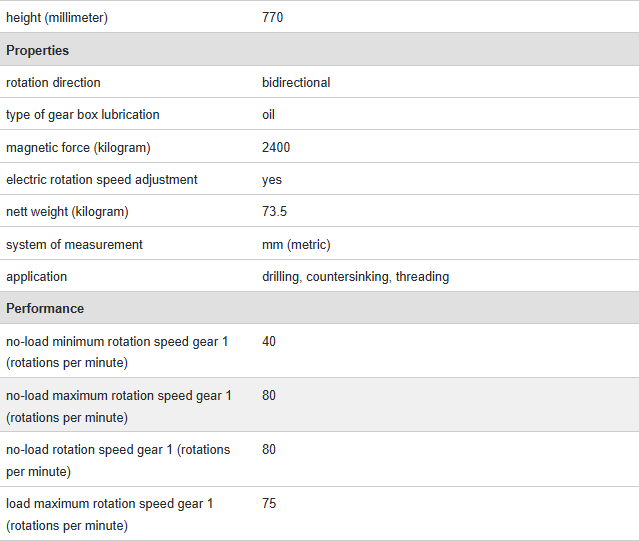Viewport: 639px width, 541px height.
Task: Click the drilling, countersinking, threading value
Action: (x=355, y=276)
